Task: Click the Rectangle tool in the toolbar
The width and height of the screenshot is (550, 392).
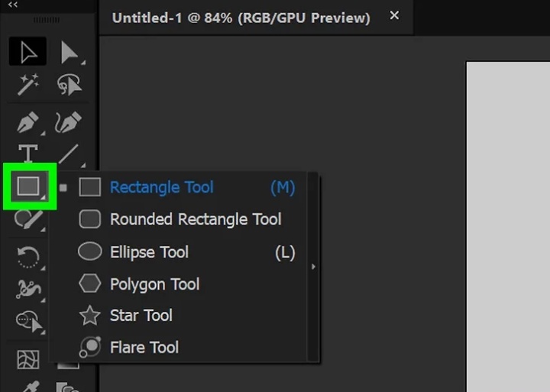Action: click(x=29, y=186)
